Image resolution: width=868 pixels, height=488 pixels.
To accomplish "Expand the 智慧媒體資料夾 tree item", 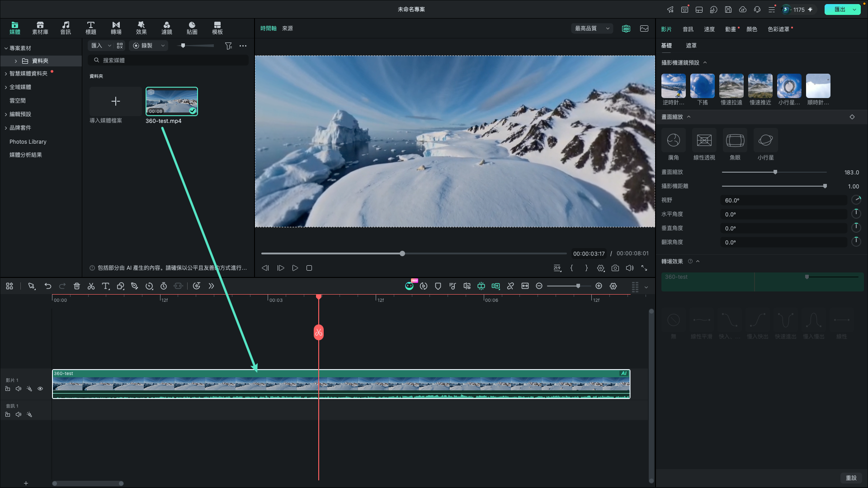I will (6, 74).
